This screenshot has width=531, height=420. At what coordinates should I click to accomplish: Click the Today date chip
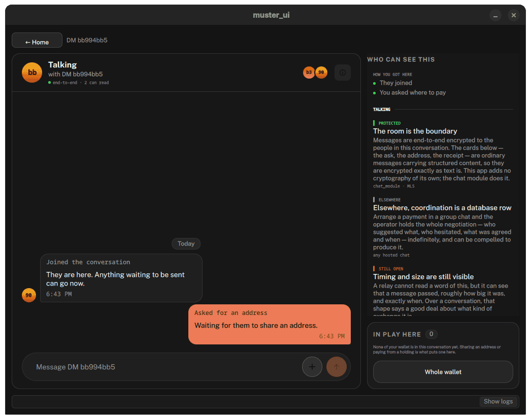click(x=186, y=243)
